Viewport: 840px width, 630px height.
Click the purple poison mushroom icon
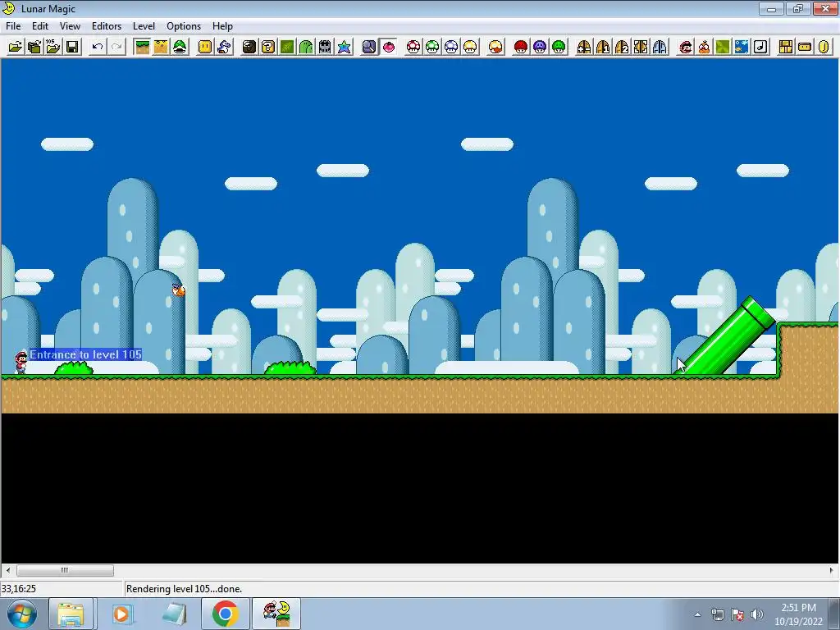pyautogui.click(x=540, y=47)
